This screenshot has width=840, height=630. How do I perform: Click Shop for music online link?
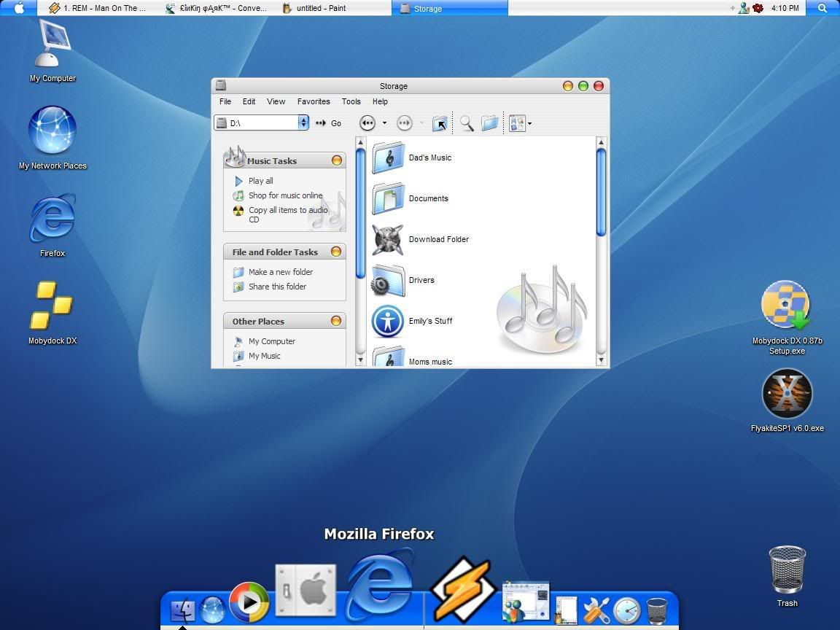(x=286, y=195)
